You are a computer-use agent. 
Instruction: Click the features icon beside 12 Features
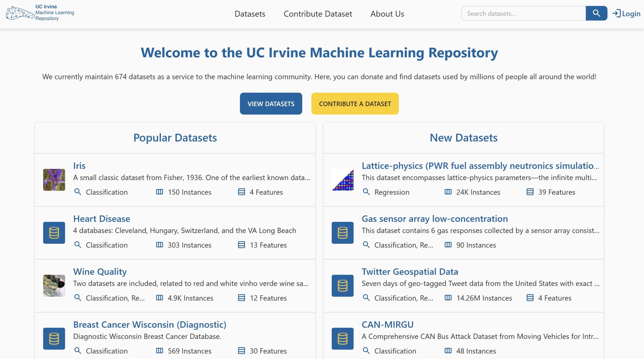242,298
